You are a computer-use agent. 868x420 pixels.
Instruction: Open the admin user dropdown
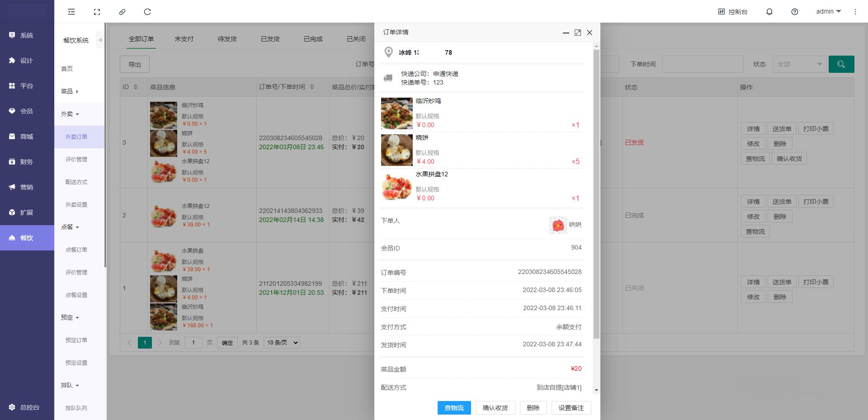click(828, 12)
